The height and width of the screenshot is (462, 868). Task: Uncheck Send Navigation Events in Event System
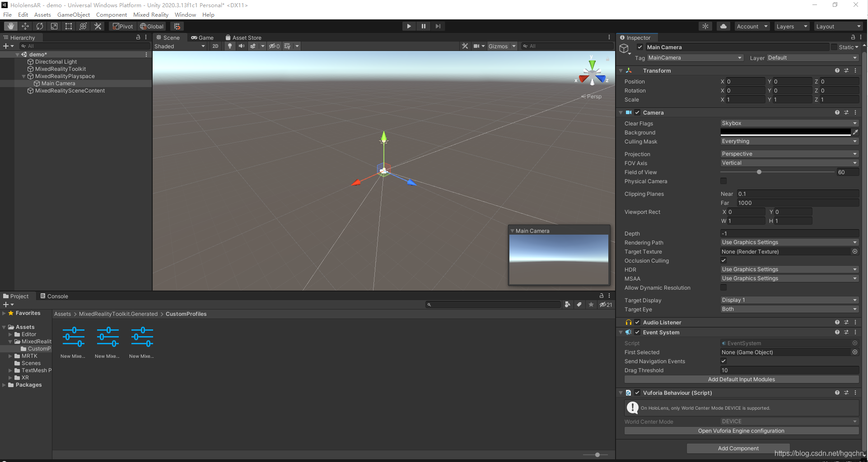pos(723,361)
